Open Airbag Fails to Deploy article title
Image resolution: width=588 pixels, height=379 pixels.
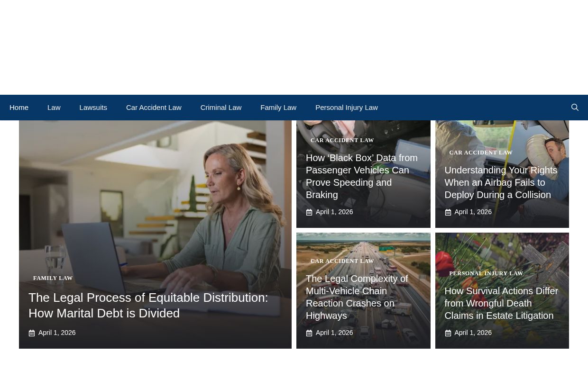(500, 182)
